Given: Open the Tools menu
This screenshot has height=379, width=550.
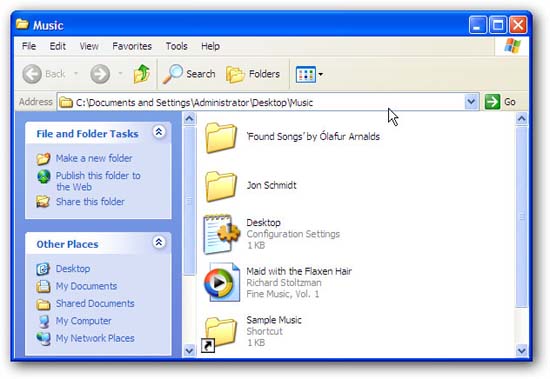Looking at the screenshot, I should pyautogui.click(x=176, y=46).
